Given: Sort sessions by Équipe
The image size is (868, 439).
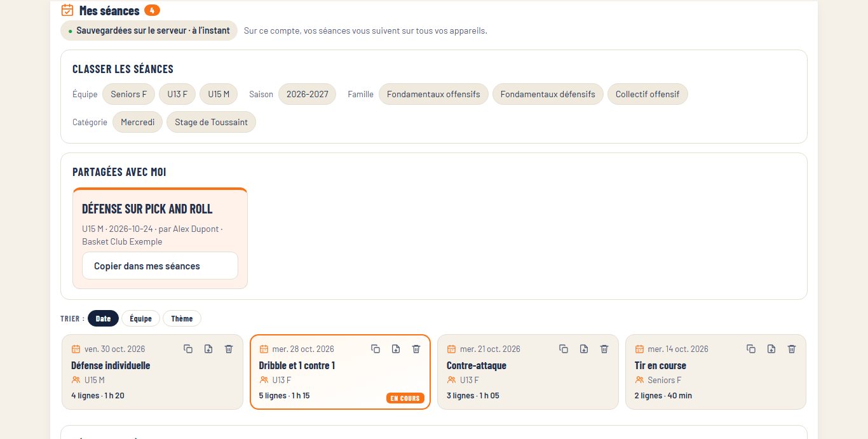Looking at the screenshot, I should (x=140, y=318).
